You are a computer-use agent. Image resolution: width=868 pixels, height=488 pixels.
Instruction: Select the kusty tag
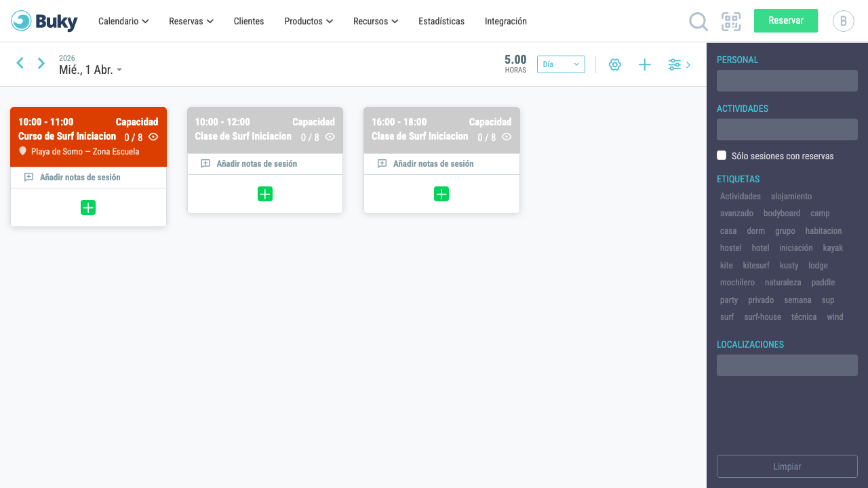789,265
